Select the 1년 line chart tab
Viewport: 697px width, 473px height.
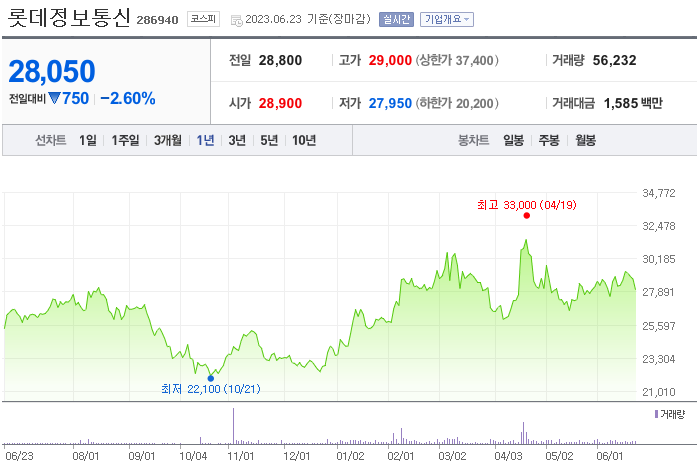205,140
